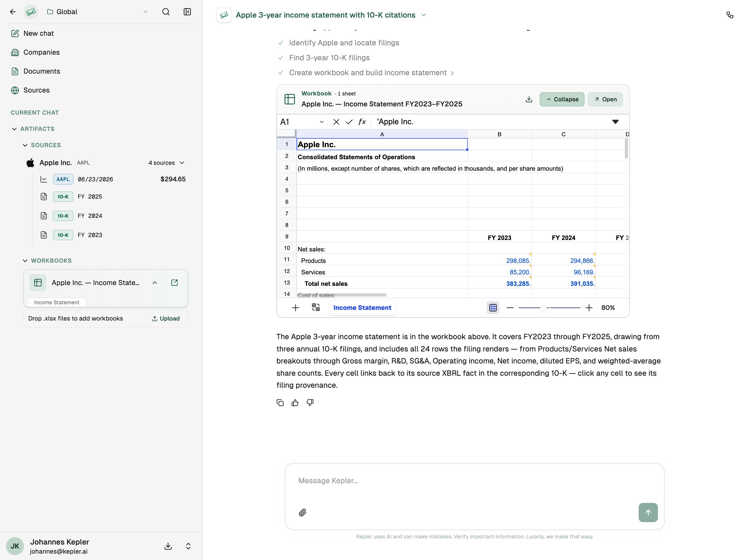Click spreadsheet vertical scrollbar
This screenshot has width=747, height=560.
(x=626, y=149)
